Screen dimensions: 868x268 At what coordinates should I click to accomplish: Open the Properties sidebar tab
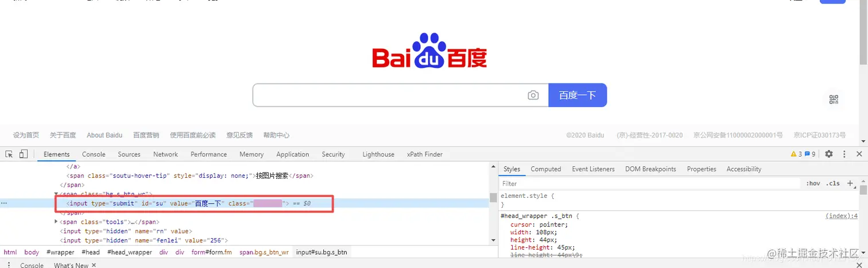point(702,169)
